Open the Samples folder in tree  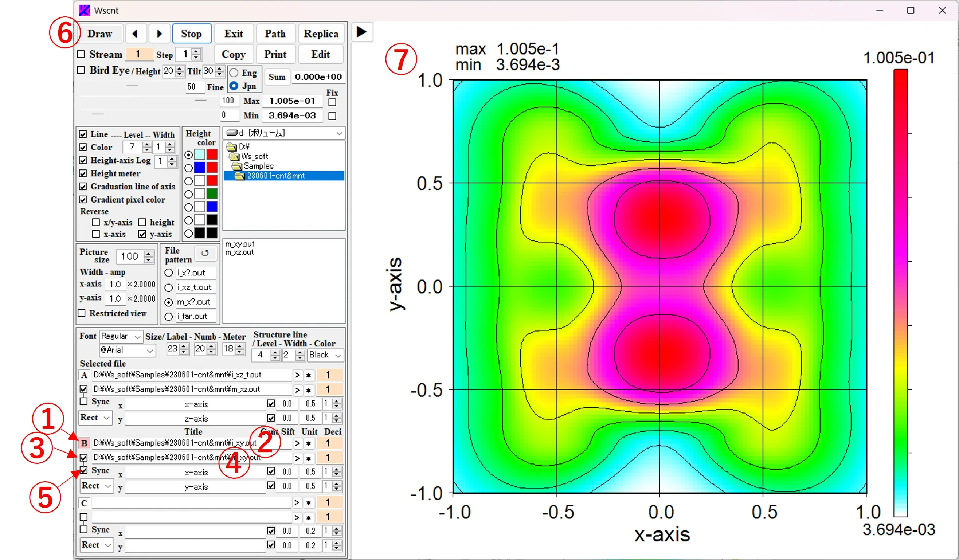coord(253,166)
